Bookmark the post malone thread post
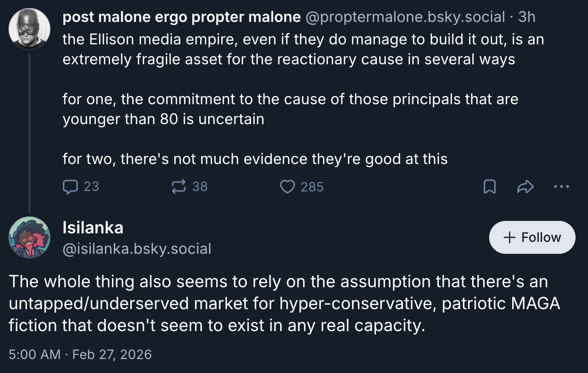The image size is (588, 373). pos(490,186)
